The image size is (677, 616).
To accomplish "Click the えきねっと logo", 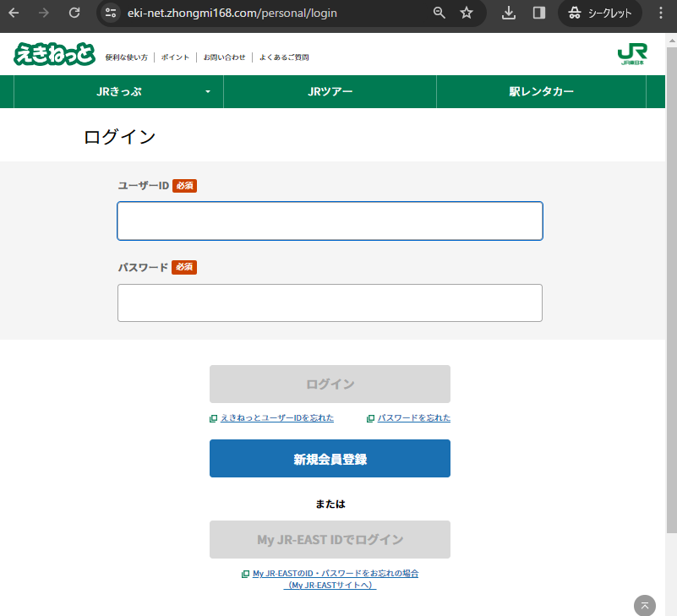I will tap(54, 54).
